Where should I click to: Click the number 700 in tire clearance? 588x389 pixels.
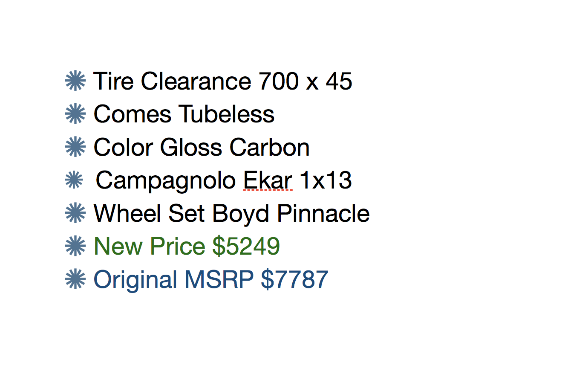tap(279, 81)
